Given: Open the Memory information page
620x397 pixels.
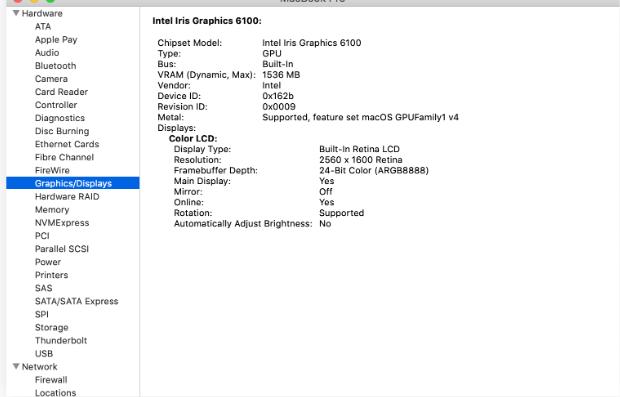Looking at the screenshot, I should point(52,210).
